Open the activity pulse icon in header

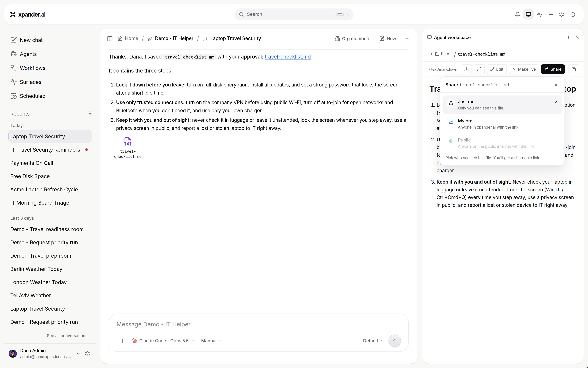click(x=540, y=14)
